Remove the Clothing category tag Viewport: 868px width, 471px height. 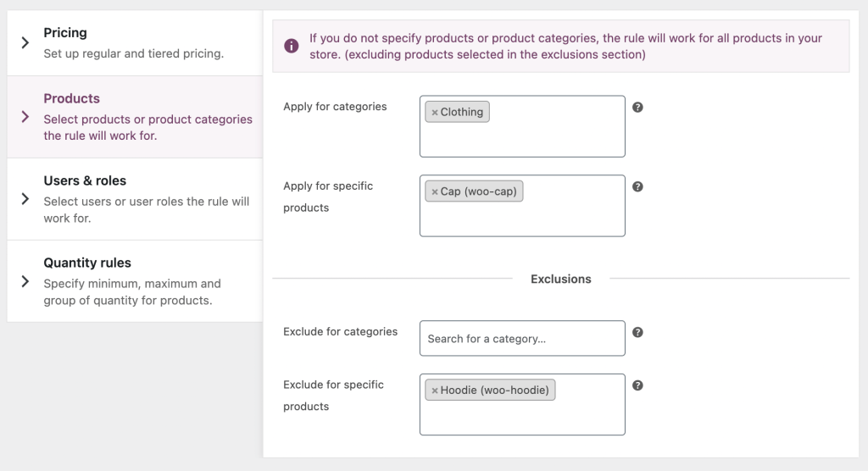(x=435, y=112)
